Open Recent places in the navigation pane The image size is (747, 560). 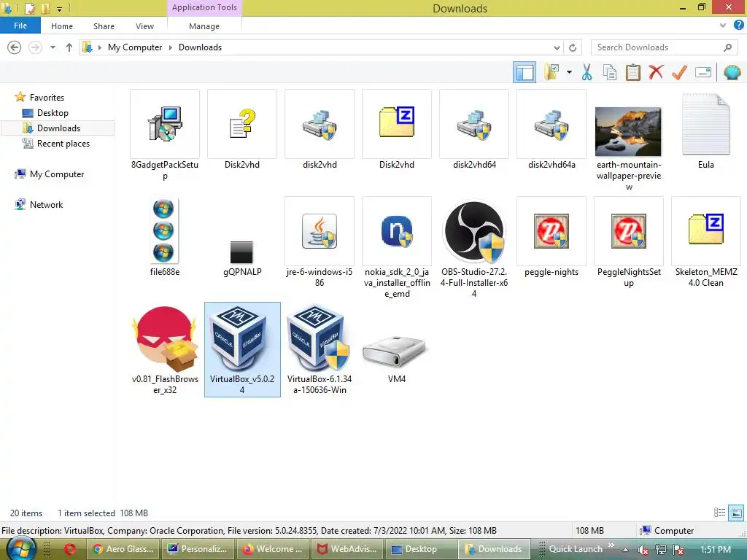(x=63, y=144)
